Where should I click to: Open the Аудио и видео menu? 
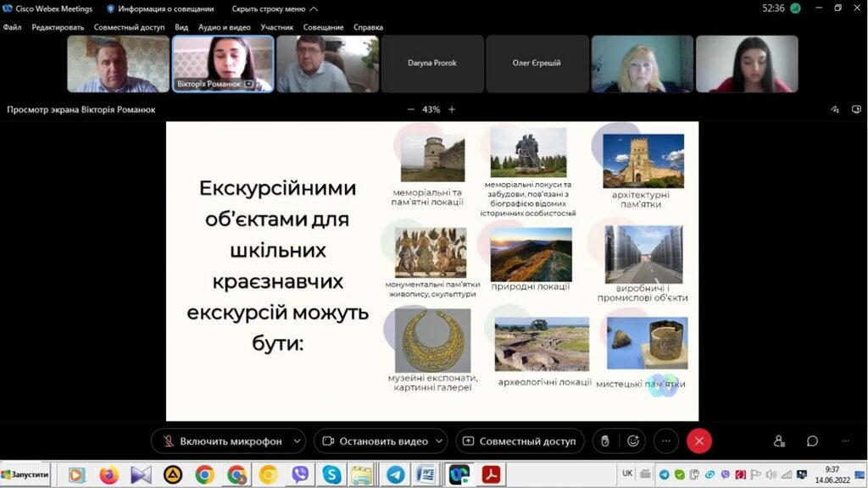click(225, 27)
